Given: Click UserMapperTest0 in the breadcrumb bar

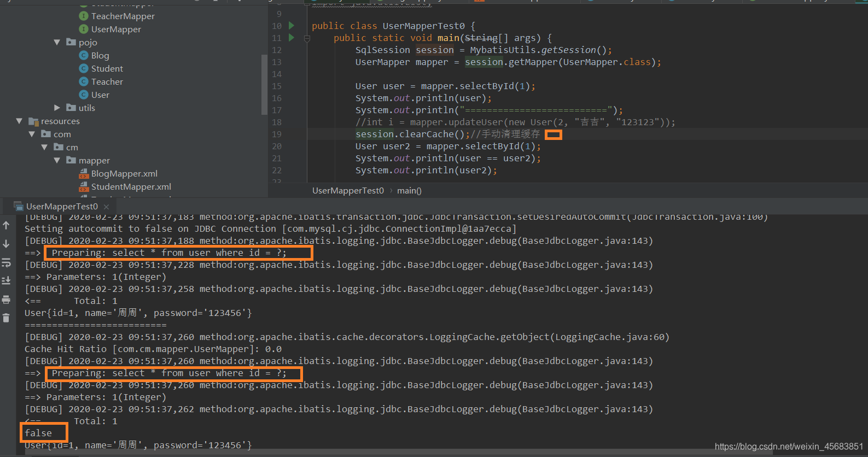Looking at the screenshot, I should (x=348, y=191).
